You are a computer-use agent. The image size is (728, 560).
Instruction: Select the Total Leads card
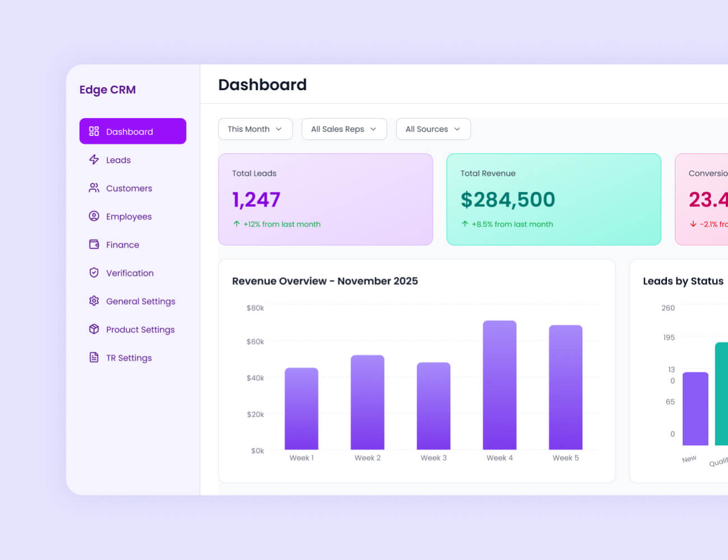click(325, 199)
